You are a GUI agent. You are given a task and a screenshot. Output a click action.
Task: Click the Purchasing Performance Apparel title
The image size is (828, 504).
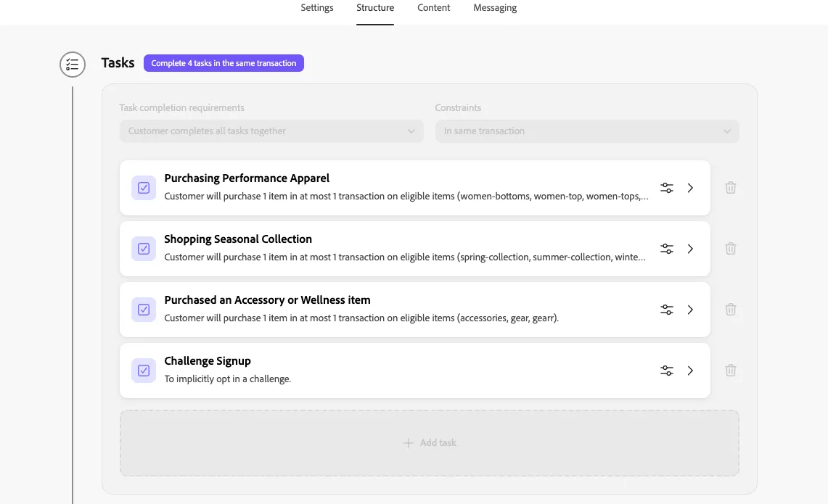(247, 178)
